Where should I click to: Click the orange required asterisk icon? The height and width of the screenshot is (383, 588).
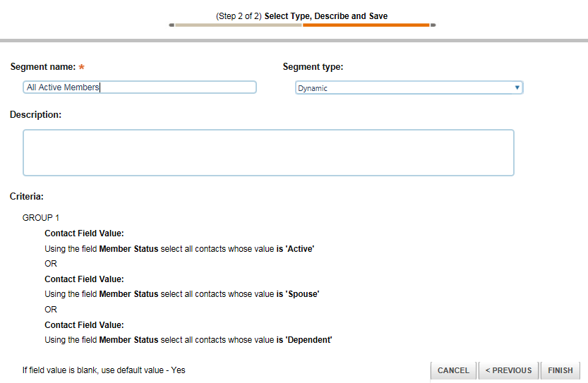click(81, 67)
